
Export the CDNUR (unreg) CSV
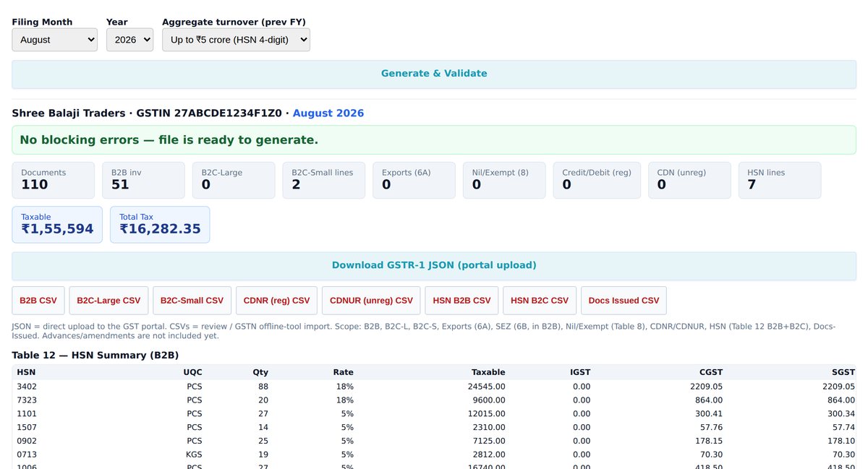[371, 301]
